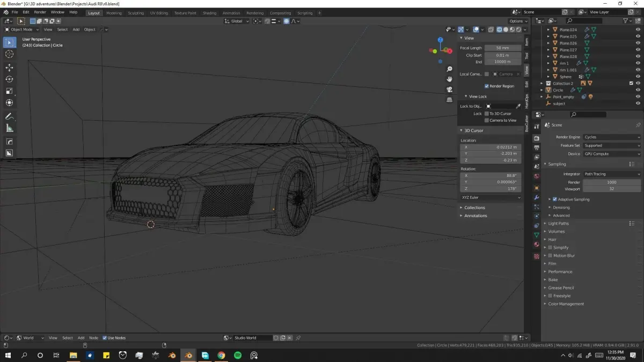This screenshot has height=362, width=644.
Task: Click the viewport zoom magnifier icon
Action: click(450, 69)
